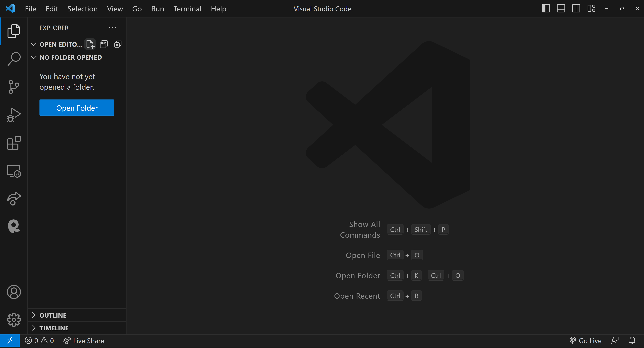Click the feedback icon in status bar

615,340
